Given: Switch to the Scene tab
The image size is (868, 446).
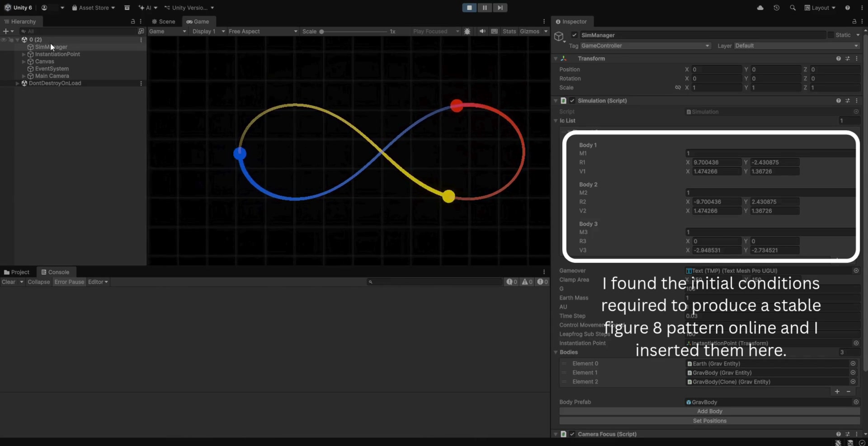Looking at the screenshot, I should click(x=164, y=22).
